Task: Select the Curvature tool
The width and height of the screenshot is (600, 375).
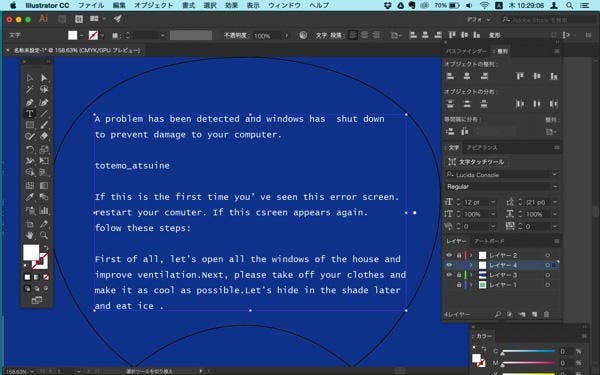Action: [x=44, y=102]
